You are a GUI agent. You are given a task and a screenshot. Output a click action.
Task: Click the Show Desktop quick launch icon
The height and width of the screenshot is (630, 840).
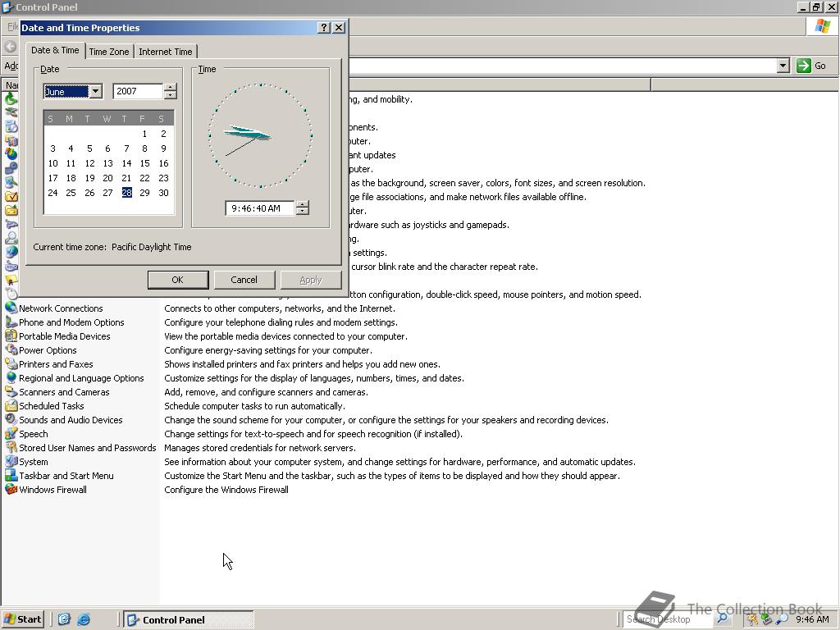point(64,619)
